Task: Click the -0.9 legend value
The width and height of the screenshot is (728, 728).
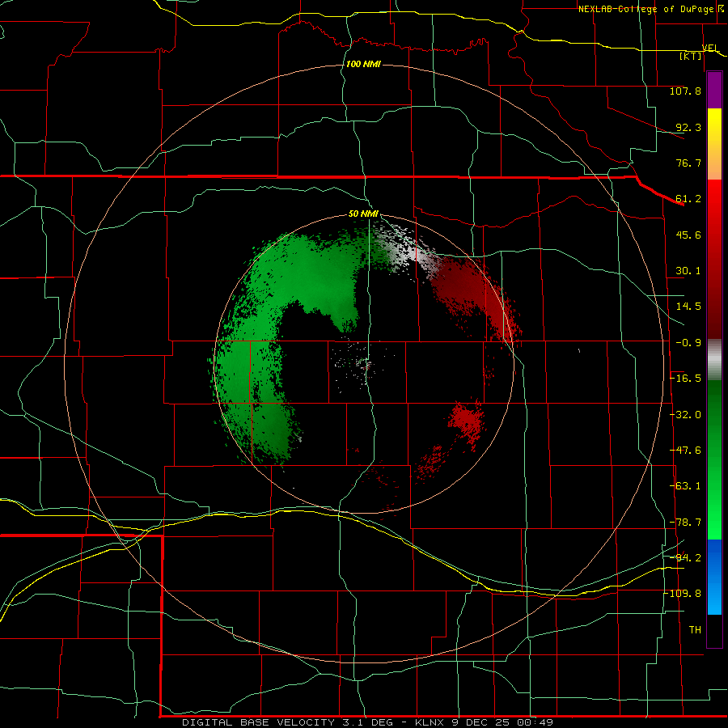Action: [x=688, y=343]
